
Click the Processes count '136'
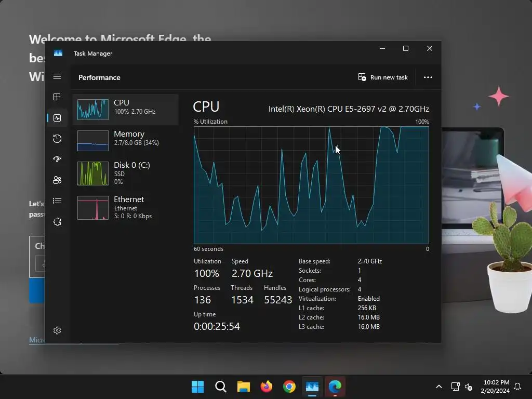(x=202, y=300)
